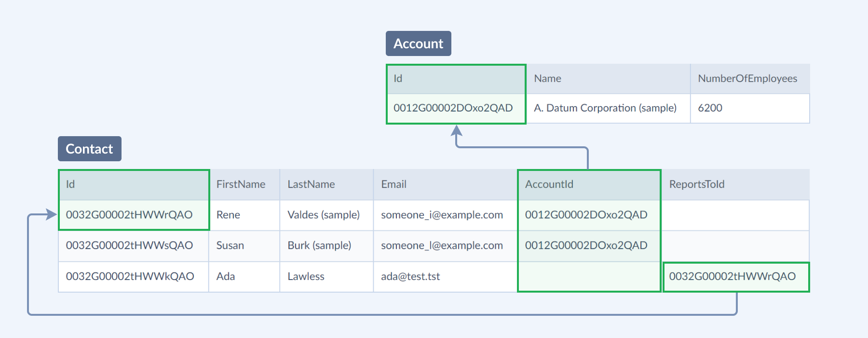
Task: Click the Account table label
Action: 418,43
